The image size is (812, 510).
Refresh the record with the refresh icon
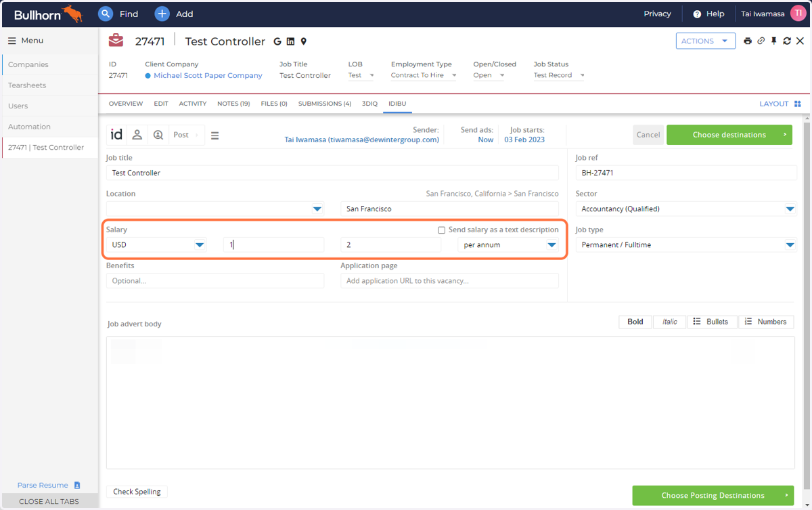point(787,41)
